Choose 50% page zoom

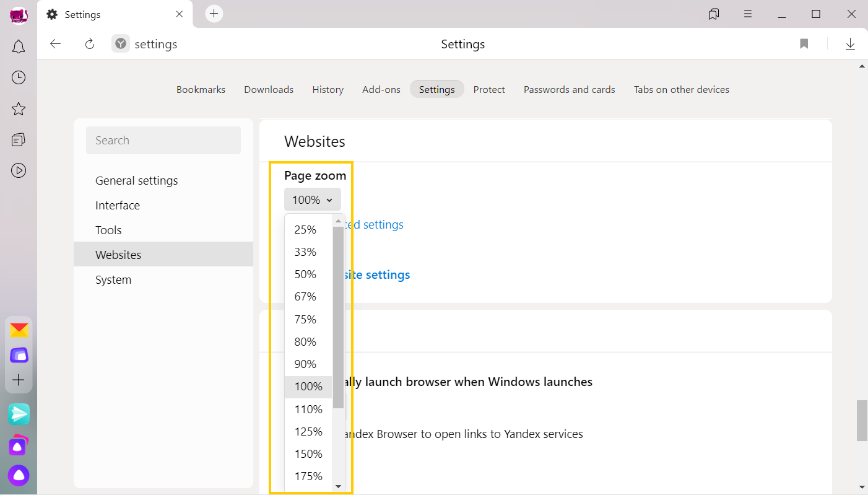pyautogui.click(x=308, y=274)
